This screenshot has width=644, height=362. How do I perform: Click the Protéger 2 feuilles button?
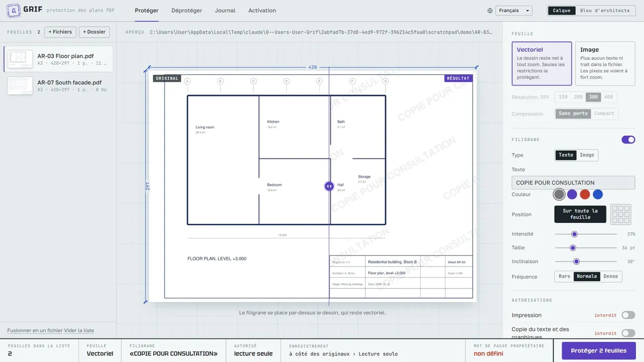(x=599, y=350)
